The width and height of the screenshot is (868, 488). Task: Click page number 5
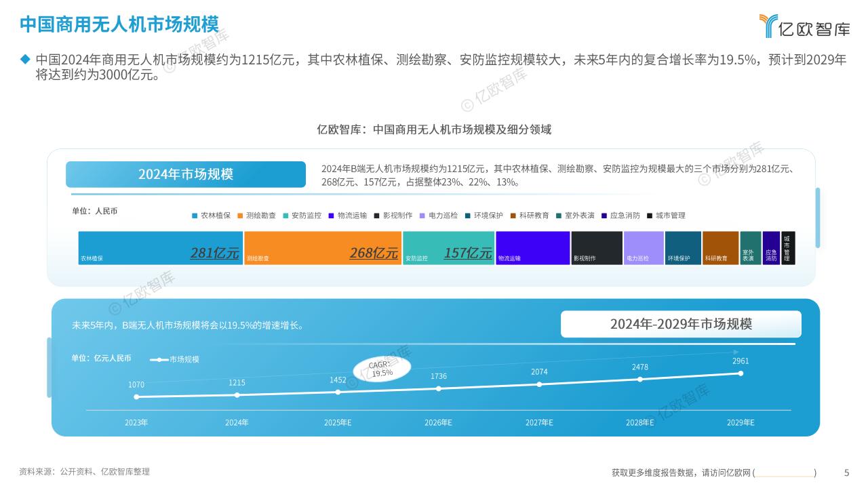coord(846,472)
